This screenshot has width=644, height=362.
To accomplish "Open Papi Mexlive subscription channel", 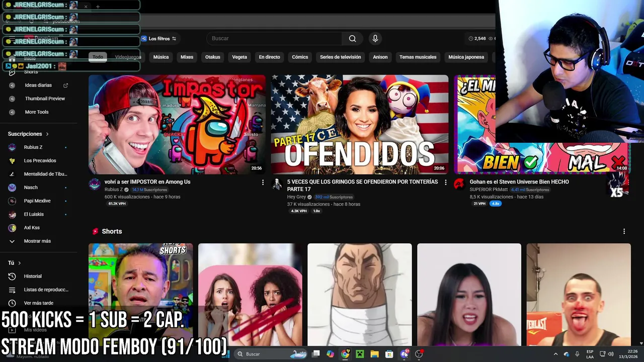I will (38, 201).
